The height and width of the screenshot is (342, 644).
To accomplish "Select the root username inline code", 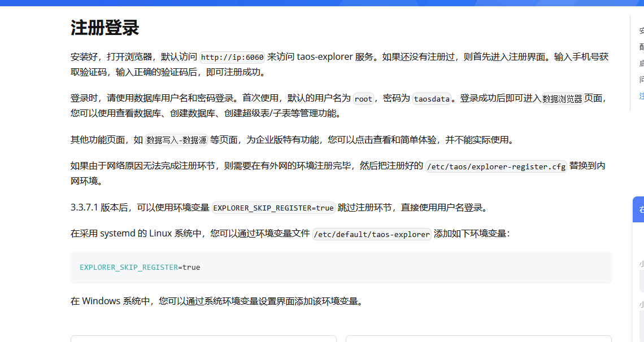I will 363,99.
